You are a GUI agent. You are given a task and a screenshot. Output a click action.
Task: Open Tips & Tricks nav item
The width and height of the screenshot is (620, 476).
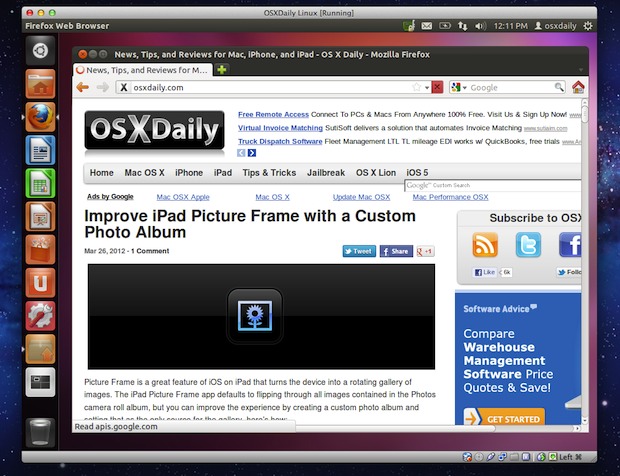point(269,173)
